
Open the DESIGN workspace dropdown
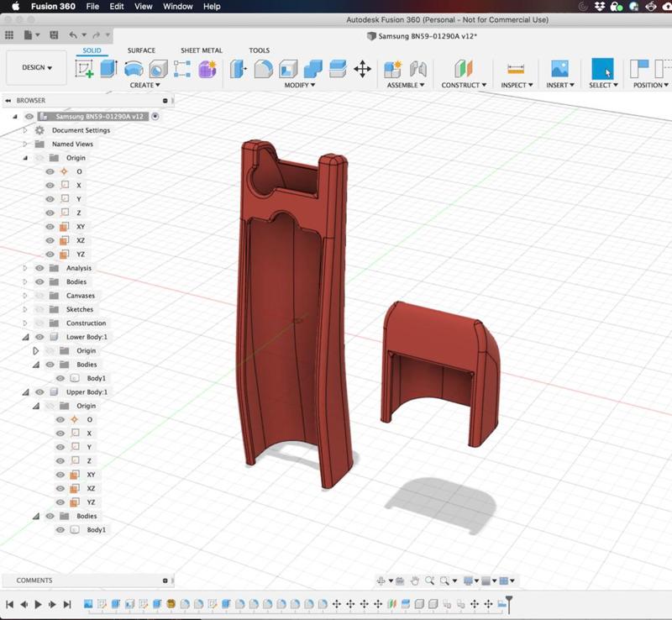(x=36, y=68)
